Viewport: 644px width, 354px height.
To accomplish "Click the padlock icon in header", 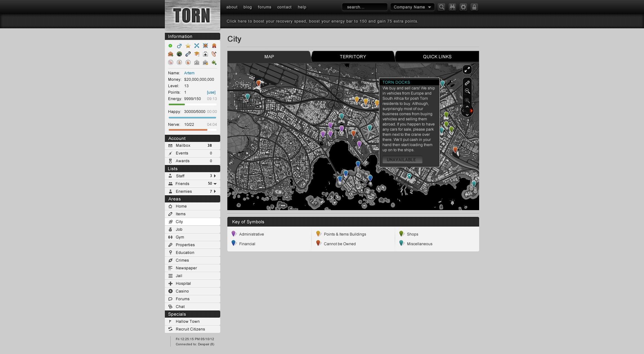I will [474, 7].
